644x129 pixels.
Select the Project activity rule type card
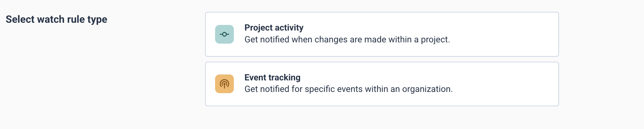click(x=382, y=34)
